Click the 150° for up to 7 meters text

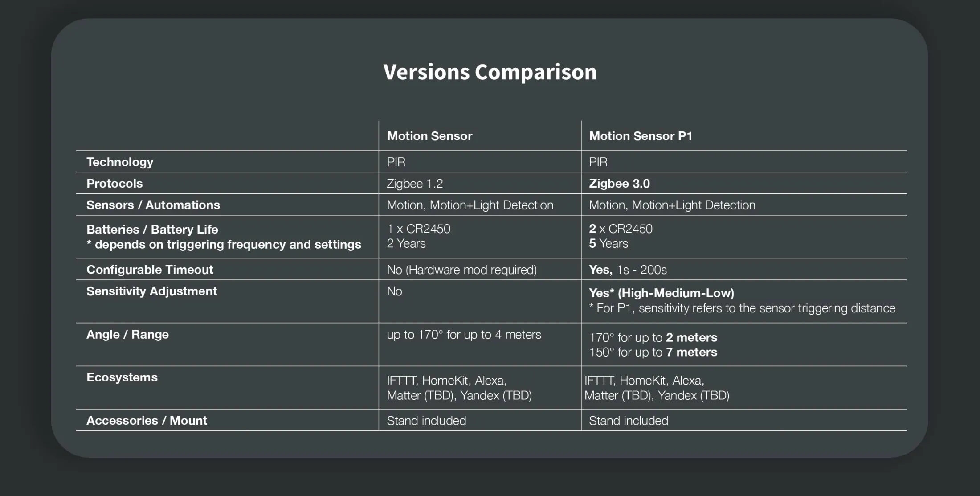(653, 353)
